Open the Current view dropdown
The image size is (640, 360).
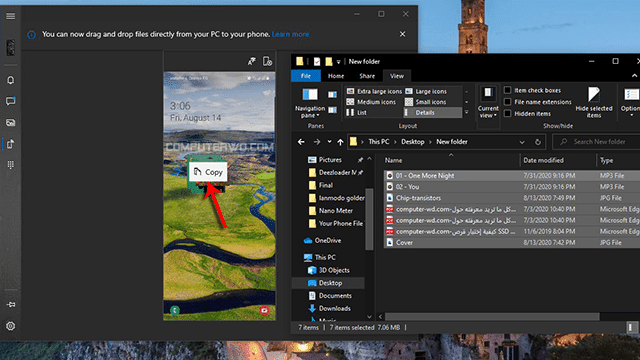pyautogui.click(x=488, y=103)
